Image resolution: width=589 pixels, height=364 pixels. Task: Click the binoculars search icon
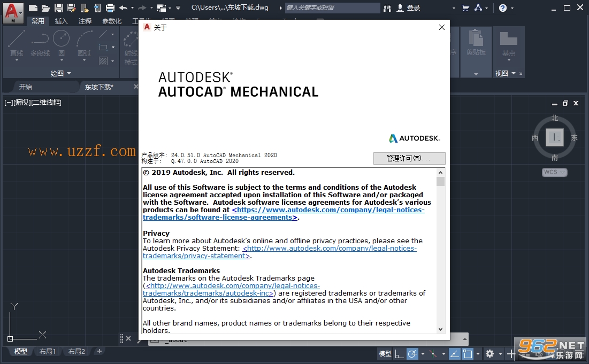coord(387,8)
